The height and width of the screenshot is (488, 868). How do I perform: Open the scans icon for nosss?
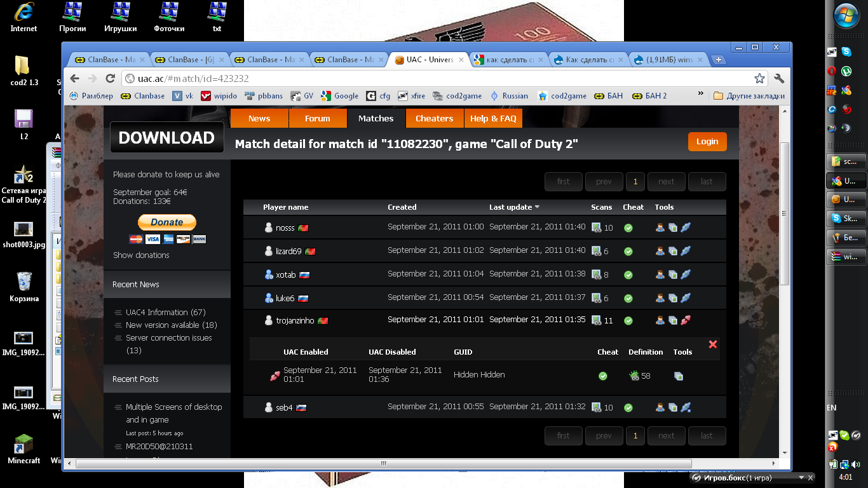click(597, 227)
